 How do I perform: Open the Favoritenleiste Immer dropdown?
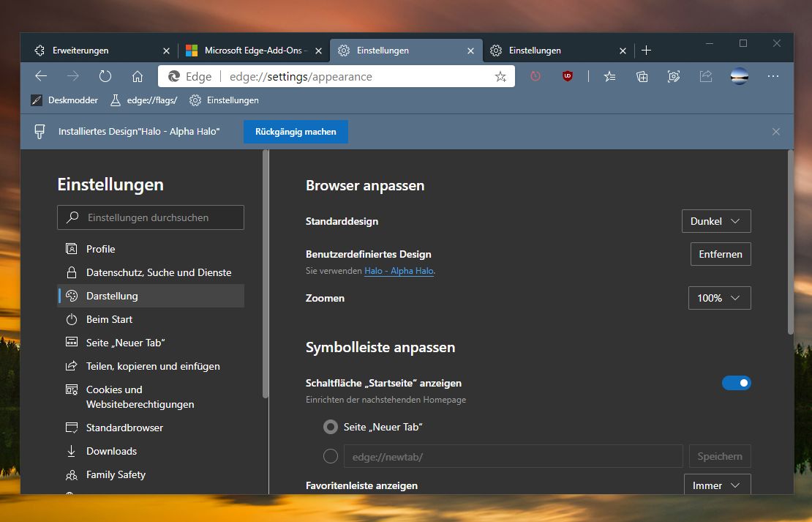(717, 485)
